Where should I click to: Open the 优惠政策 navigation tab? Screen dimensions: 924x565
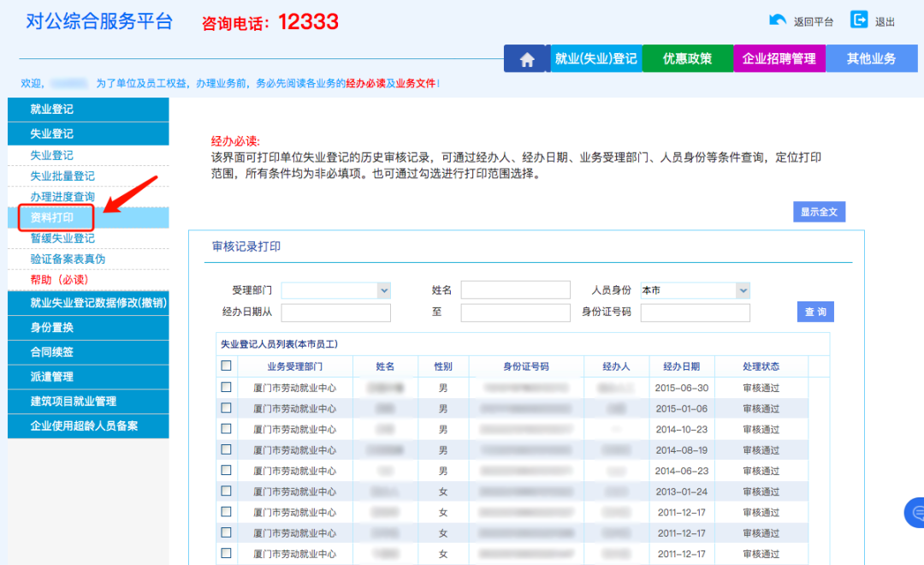[x=687, y=59]
